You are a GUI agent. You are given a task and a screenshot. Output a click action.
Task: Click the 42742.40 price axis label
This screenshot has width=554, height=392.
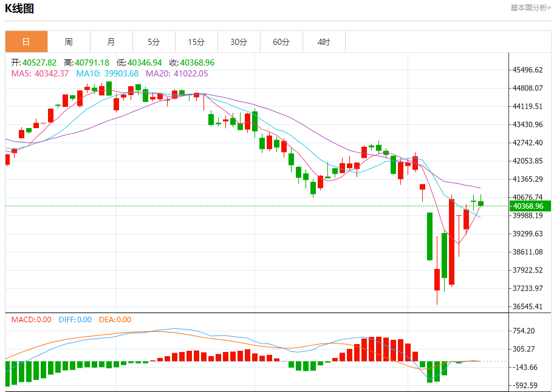(528, 143)
